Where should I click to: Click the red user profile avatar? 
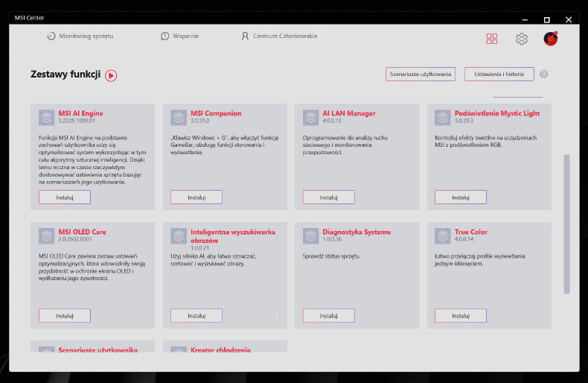(550, 39)
